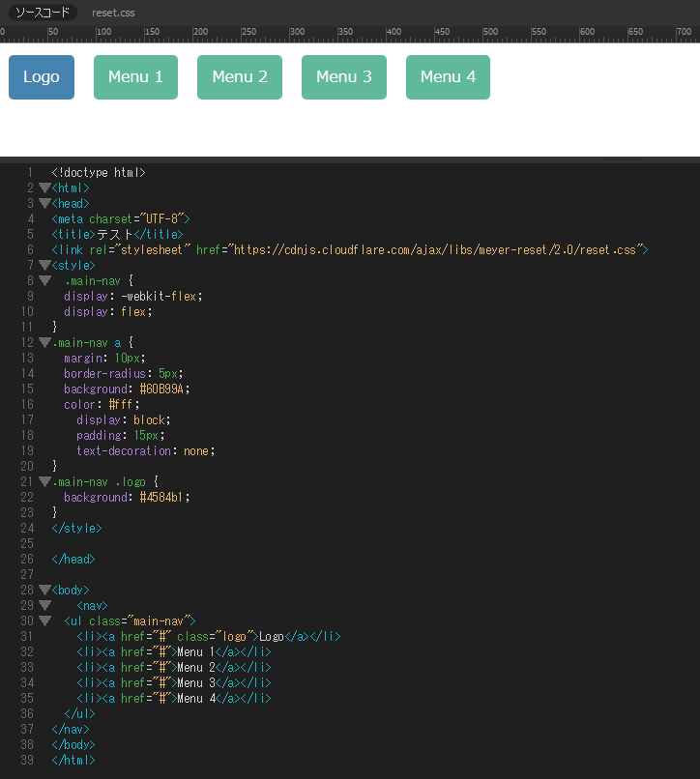
Task: Click the Menu 4 list item code line
Action: [x=174, y=698]
